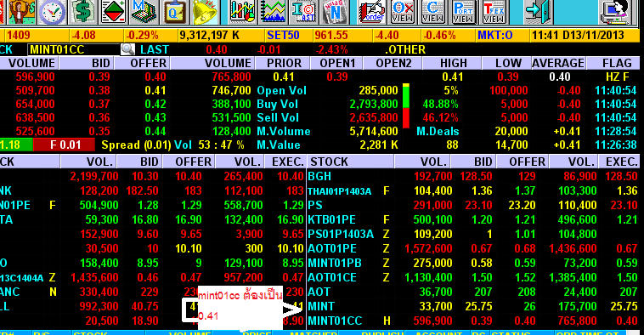Open the clock icon in toolbar
The image size is (644, 335).
click(52, 12)
